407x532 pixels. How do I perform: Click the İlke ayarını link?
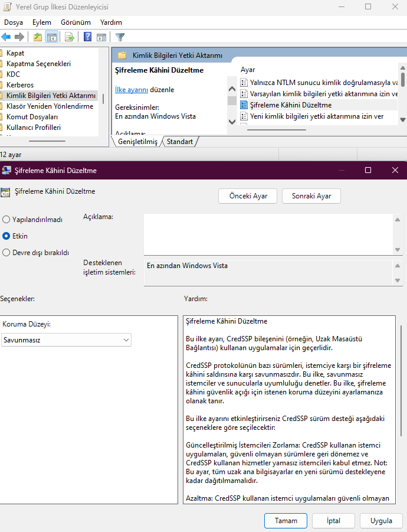point(131,90)
